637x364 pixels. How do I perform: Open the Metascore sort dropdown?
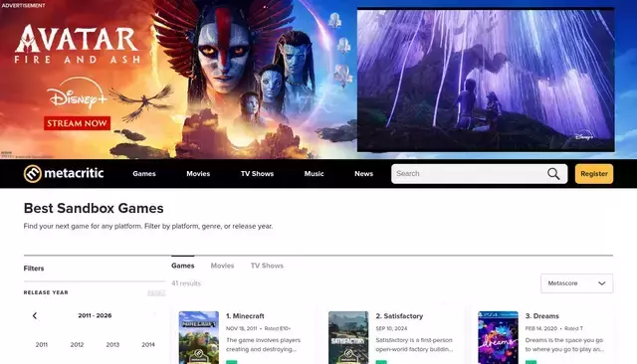coord(576,283)
